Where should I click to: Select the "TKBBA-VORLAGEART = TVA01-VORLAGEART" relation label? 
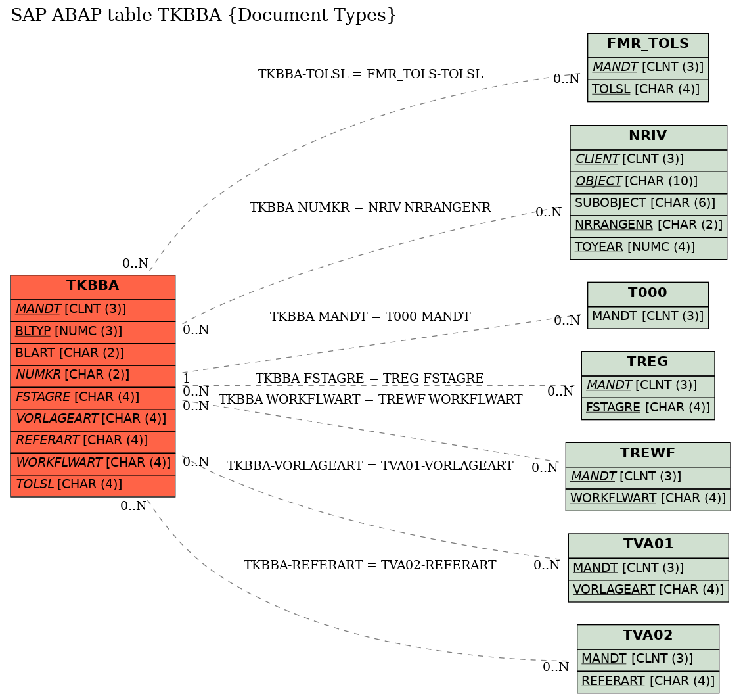click(370, 466)
